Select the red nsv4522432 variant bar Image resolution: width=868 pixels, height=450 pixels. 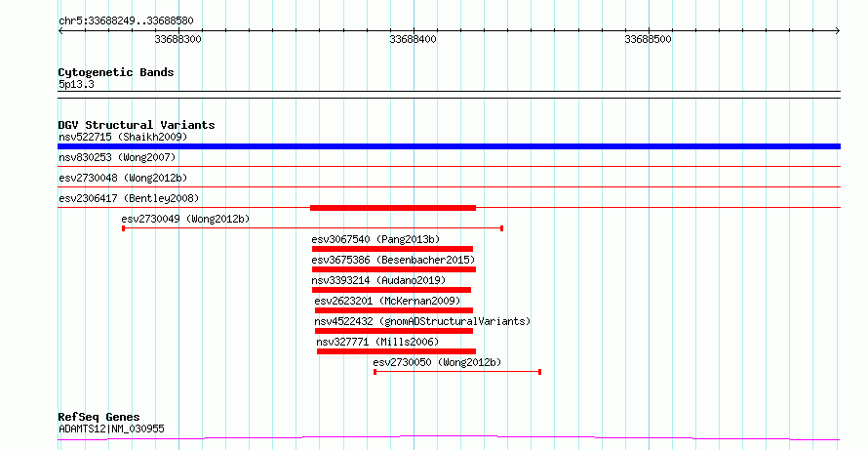[x=394, y=331]
